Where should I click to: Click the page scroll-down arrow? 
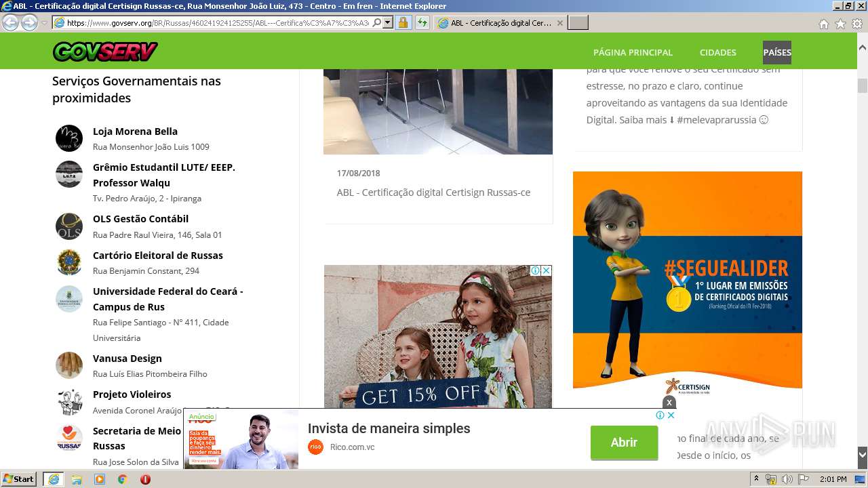click(x=863, y=454)
